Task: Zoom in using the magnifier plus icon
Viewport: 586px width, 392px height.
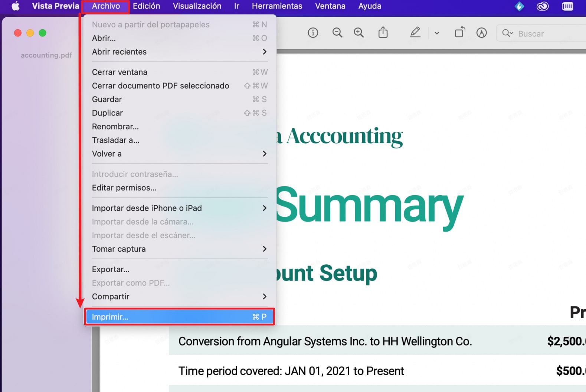Action: point(359,33)
